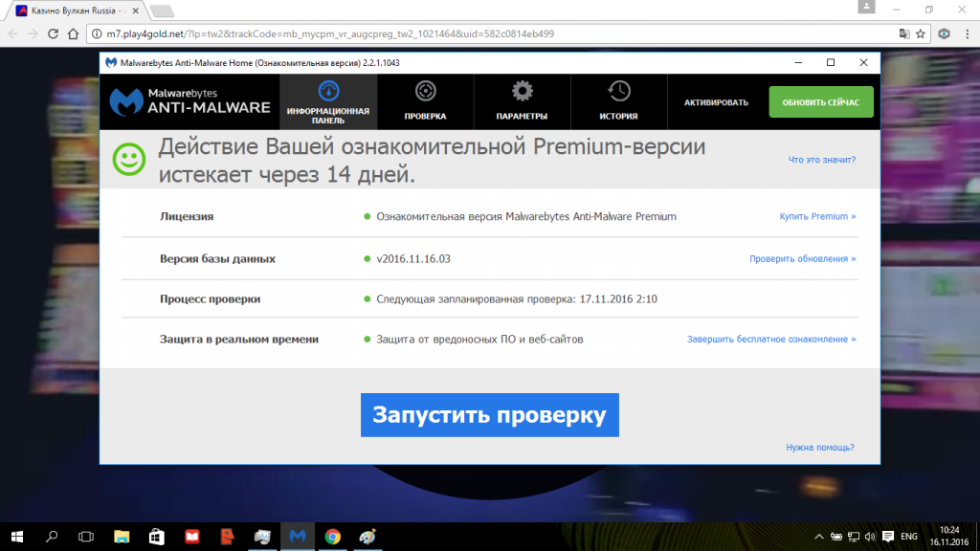Open Paint from the taskbar
Screen dimensions: 980x551
pyautogui.click(x=367, y=537)
